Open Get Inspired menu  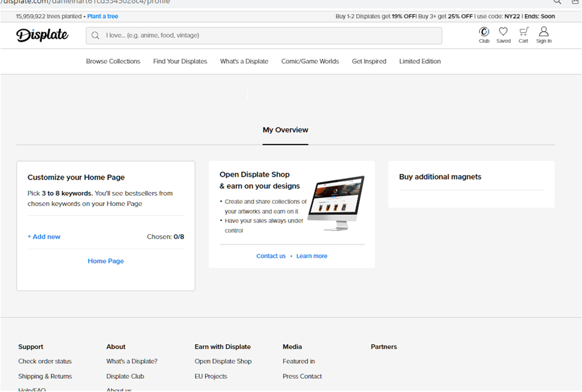[x=369, y=61]
